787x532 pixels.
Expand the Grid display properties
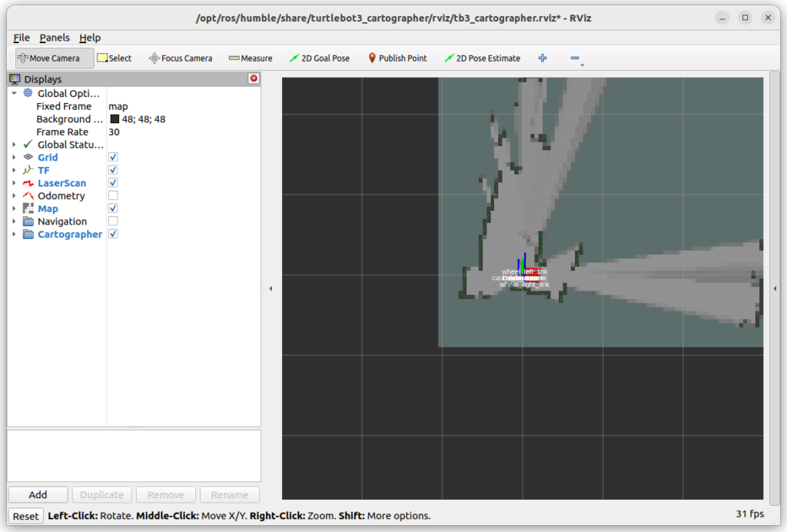(14, 157)
